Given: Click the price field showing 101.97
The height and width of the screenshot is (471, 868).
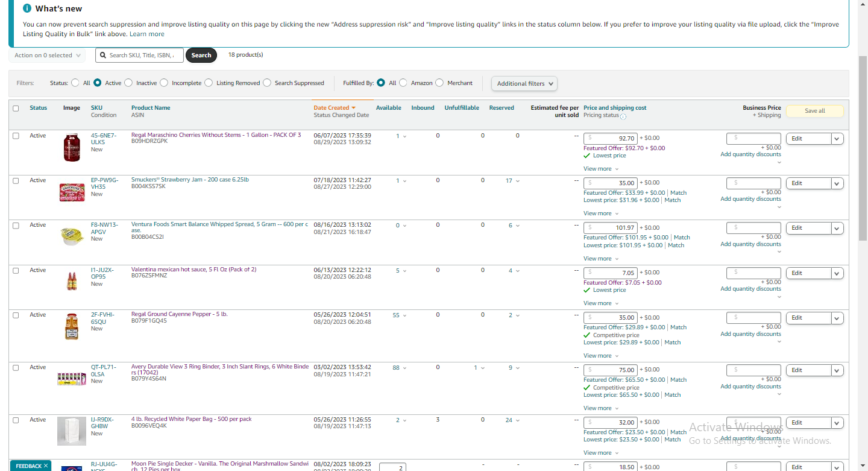Looking at the screenshot, I should tap(611, 228).
